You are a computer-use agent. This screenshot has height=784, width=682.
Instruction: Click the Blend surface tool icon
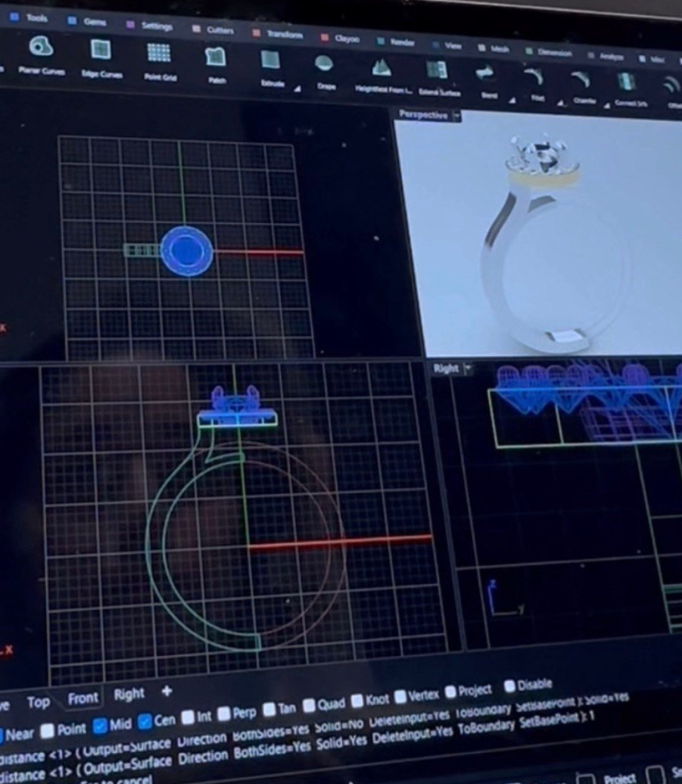(x=485, y=73)
